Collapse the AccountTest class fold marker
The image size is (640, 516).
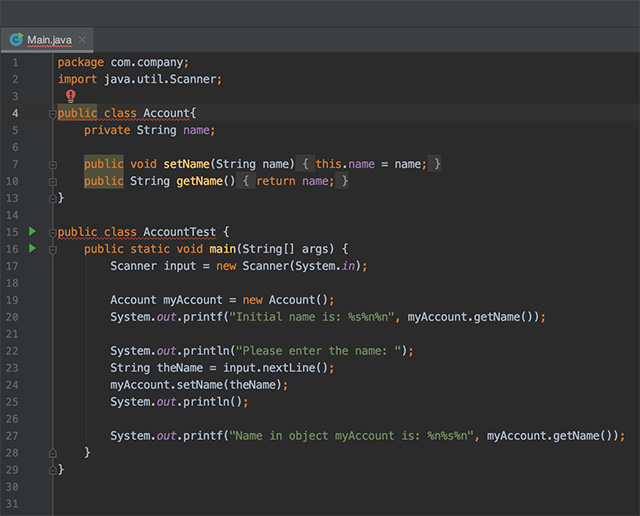[52, 233]
